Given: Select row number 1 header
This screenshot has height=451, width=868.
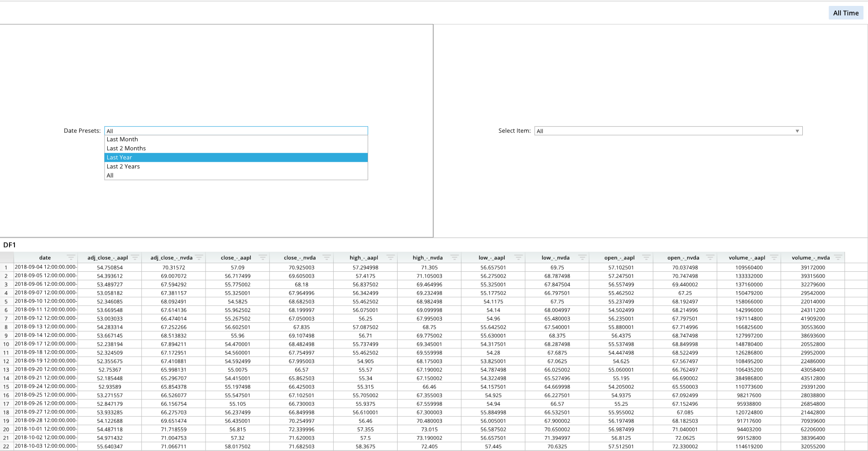Looking at the screenshot, I should coord(6,268).
